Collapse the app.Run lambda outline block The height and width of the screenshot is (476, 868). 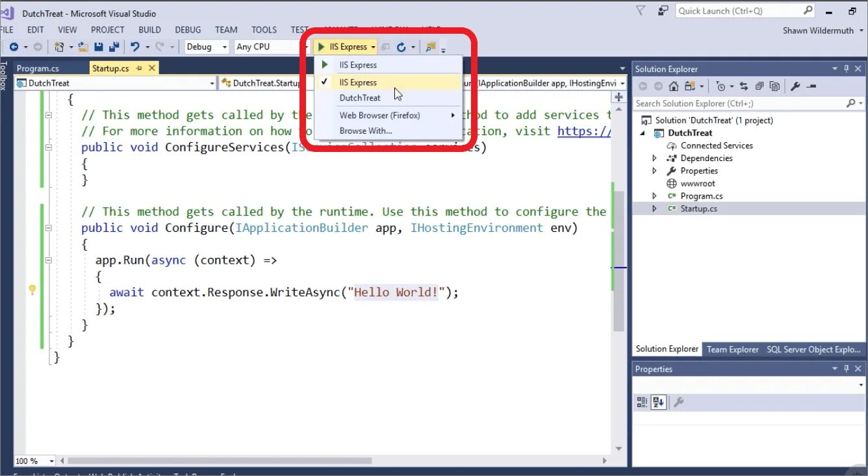pos(49,260)
